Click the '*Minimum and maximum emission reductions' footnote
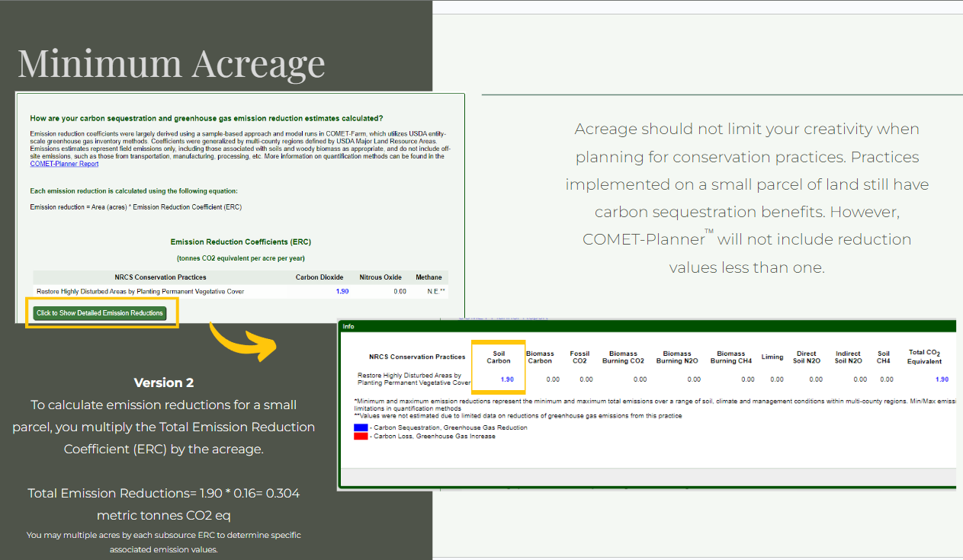This screenshot has height=560, width=963. [654, 405]
